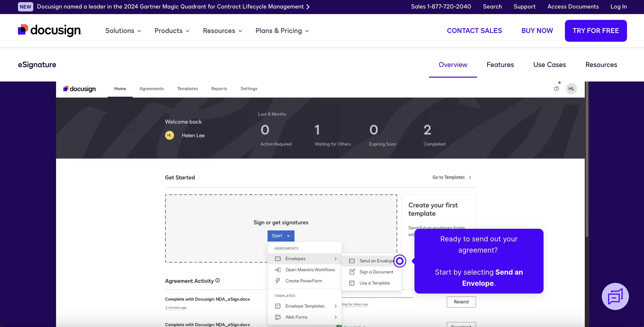Click the Gartner Magic Quadrant announcement text
Viewport: 644px width, 327px height.
pyautogui.click(x=170, y=7)
